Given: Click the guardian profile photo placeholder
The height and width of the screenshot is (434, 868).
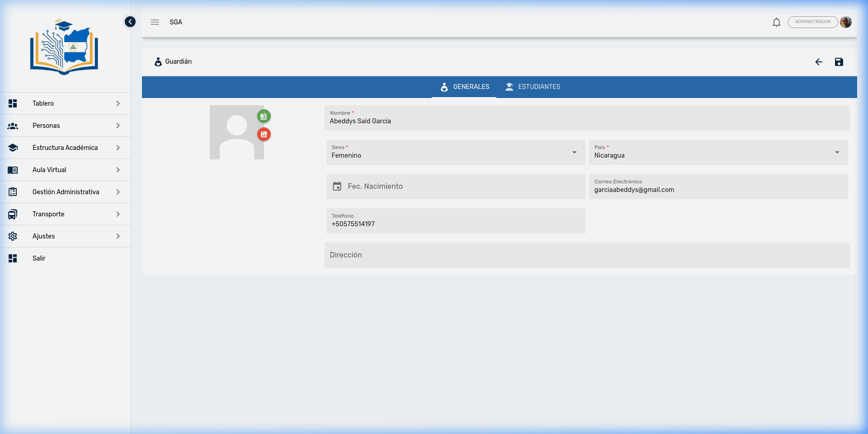Looking at the screenshot, I should pyautogui.click(x=236, y=132).
